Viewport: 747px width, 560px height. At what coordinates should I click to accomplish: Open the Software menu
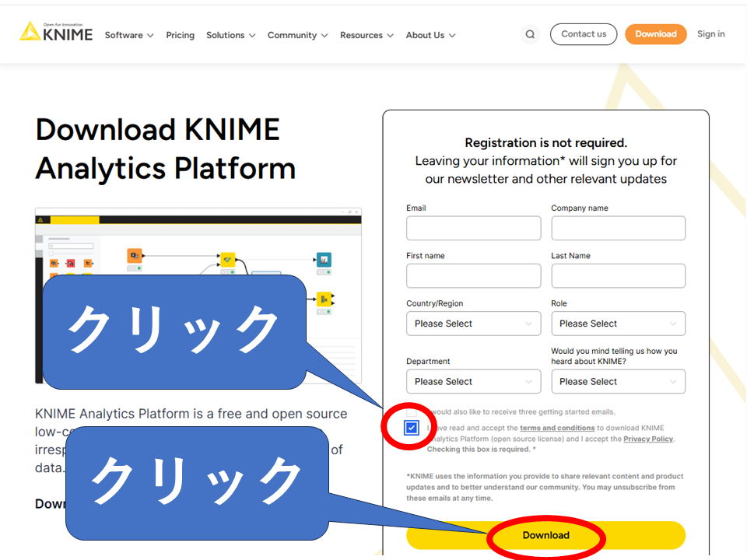pyautogui.click(x=129, y=35)
